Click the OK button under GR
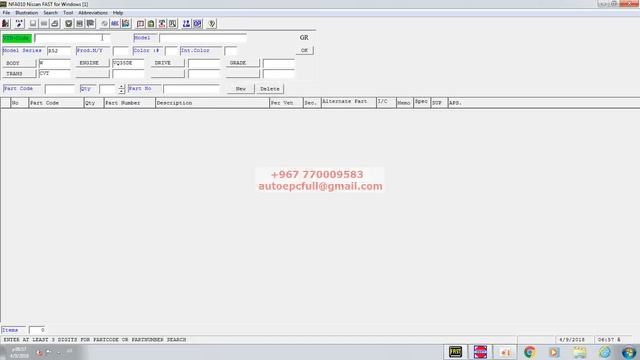 point(304,51)
